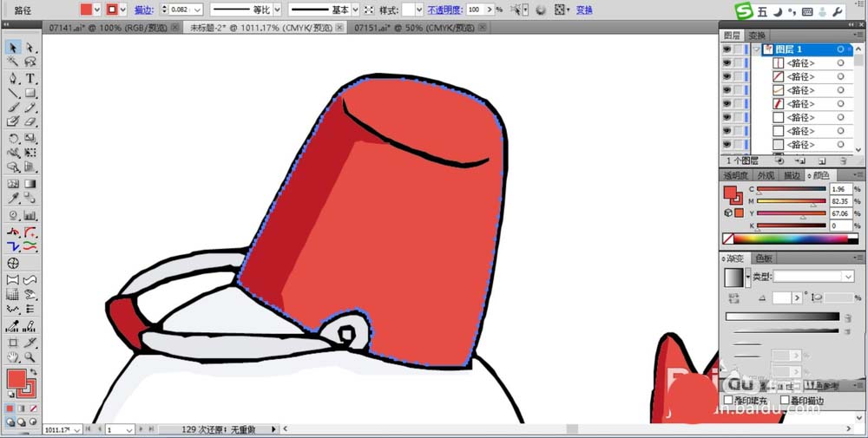Open the 外观 panel tab
The image size is (868, 438).
coord(765,175)
